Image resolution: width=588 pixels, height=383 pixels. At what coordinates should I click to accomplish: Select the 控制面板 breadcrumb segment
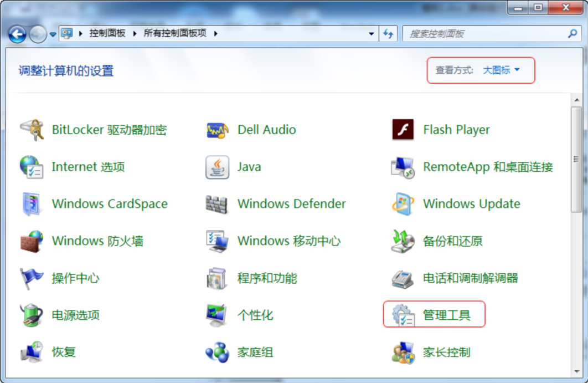[107, 33]
